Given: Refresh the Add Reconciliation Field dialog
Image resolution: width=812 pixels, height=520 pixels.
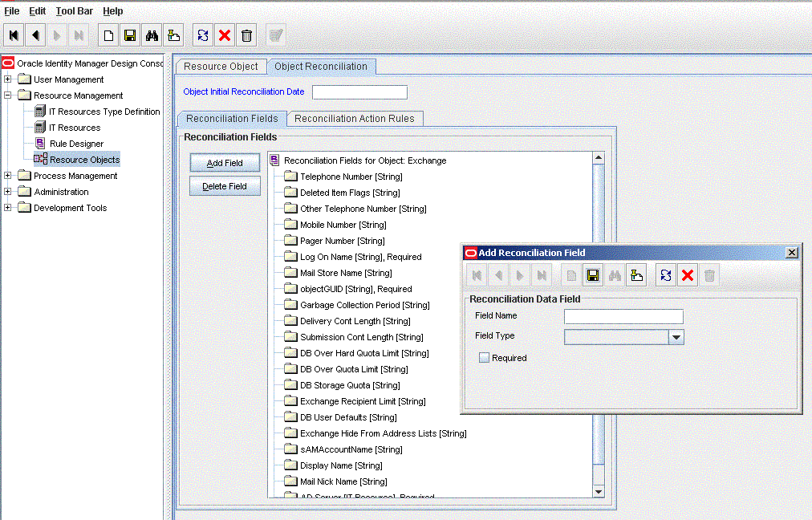Looking at the screenshot, I should [x=666, y=275].
